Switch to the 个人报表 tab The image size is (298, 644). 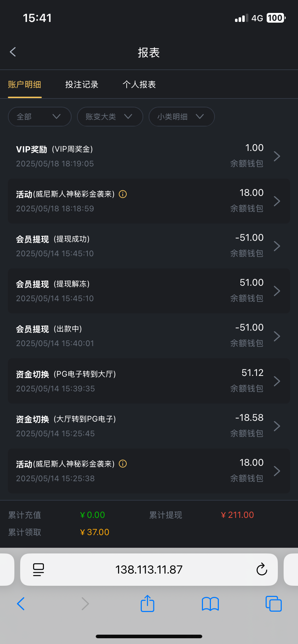(x=139, y=84)
